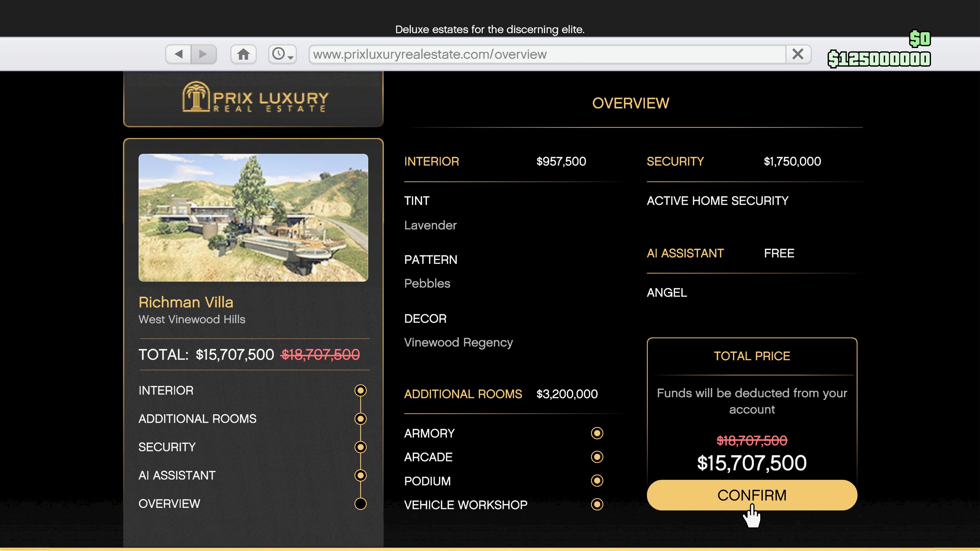Viewport: 980px width, 551px height.
Task: Click the Richman Villa property photo
Action: (x=253, y=218)
